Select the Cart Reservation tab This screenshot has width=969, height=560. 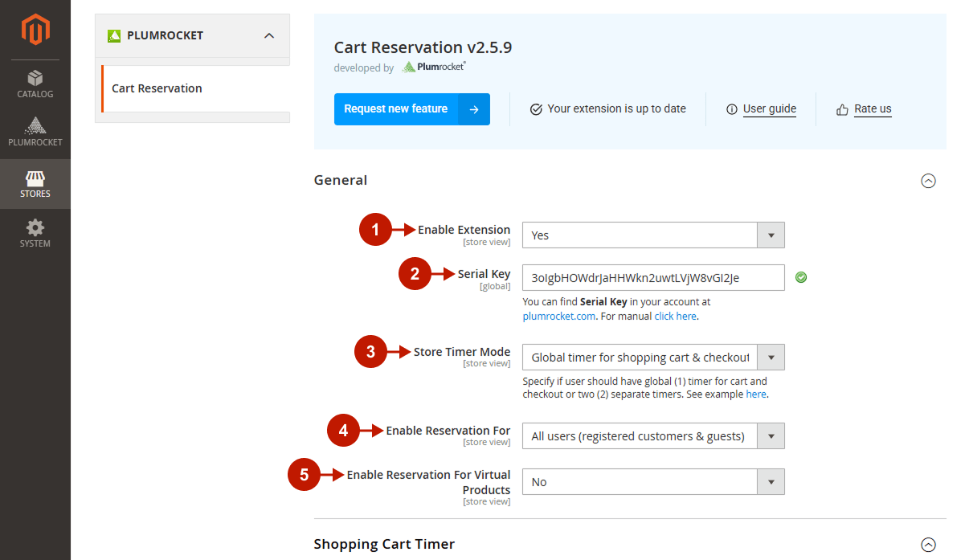coord(157,88)
